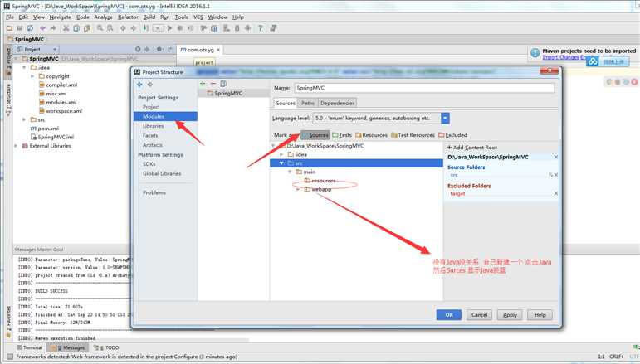The height and width of the screenshot is (364, 640).
Task: Switch to the Paths tab
Action: pos(308,103)
